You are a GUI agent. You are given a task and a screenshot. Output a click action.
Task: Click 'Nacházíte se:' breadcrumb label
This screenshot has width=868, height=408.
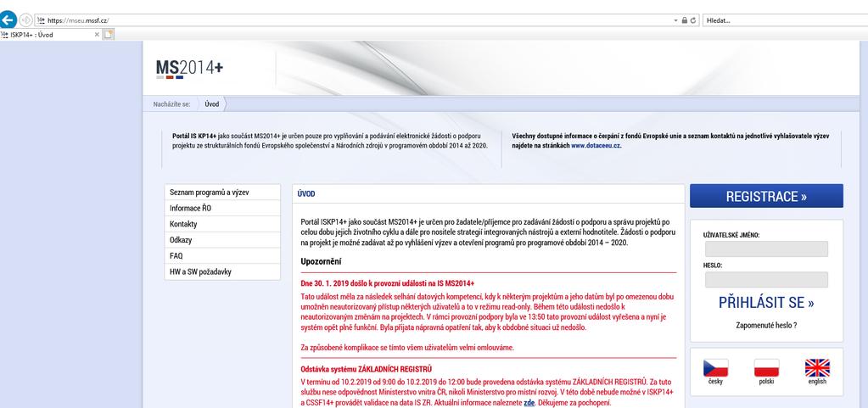point(171,104)
